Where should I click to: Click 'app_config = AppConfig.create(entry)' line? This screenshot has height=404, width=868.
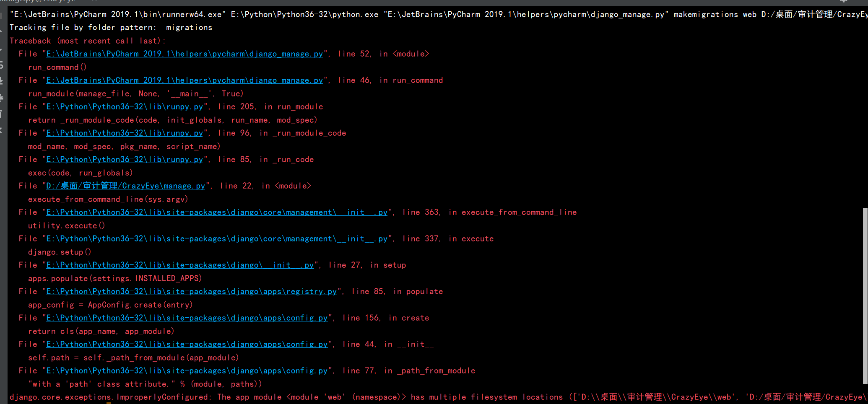click(x=110, y=305)
